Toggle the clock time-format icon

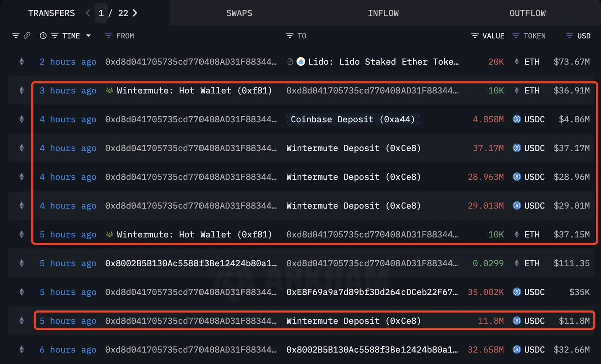coord(43,36)
